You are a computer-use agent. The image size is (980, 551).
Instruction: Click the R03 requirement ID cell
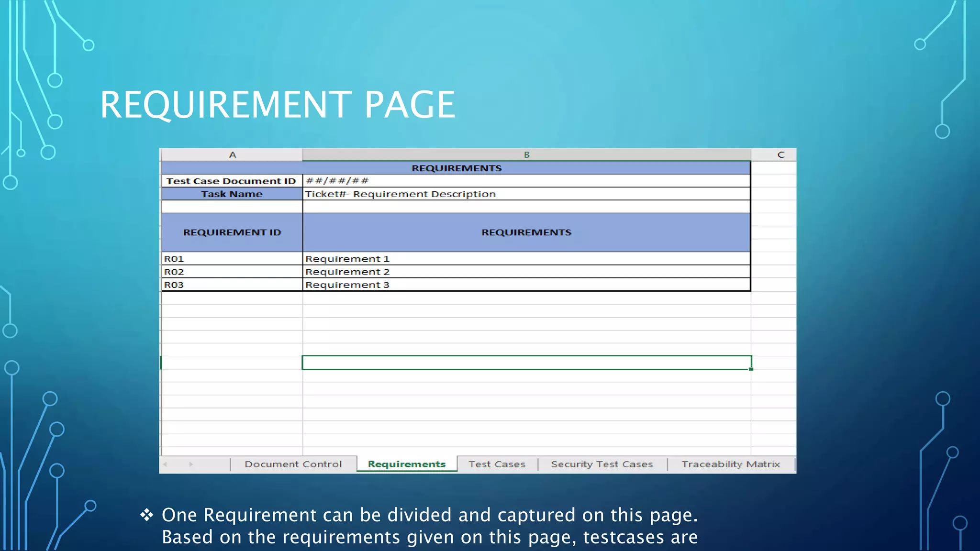[x=232, y=285]
